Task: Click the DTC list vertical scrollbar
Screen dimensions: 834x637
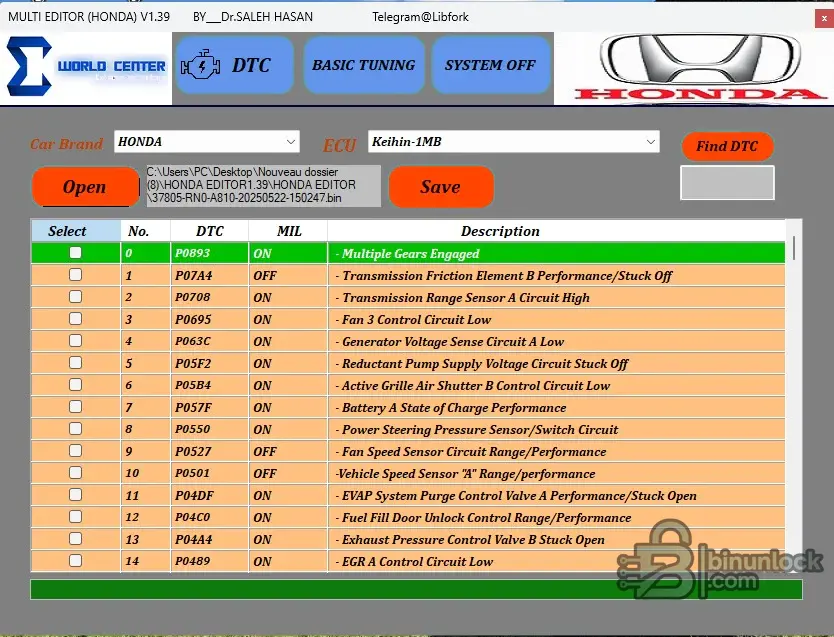Action: (795, 400)
